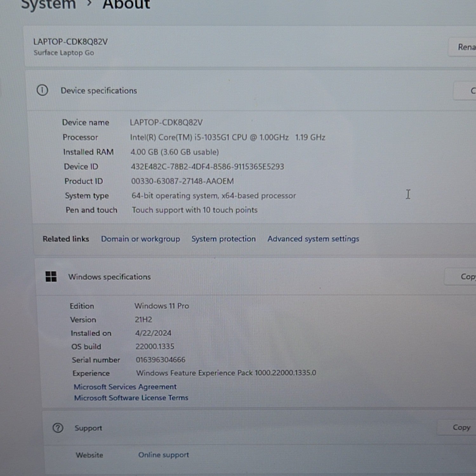This screenshot has width=476, height=476.
Task: Select the processor value Intel Core i5-1035G1
Action: pyautogui.click(x=228, y=137)
